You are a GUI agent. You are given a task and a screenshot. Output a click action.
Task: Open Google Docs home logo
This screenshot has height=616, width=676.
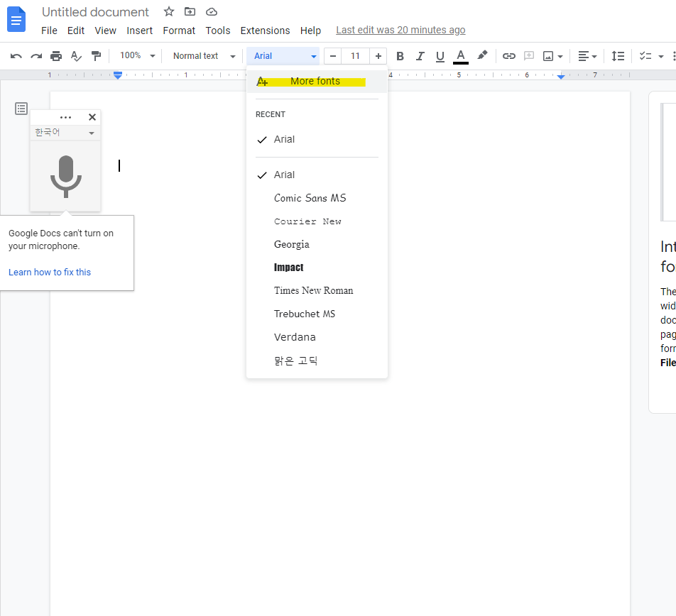coord(16,19)
